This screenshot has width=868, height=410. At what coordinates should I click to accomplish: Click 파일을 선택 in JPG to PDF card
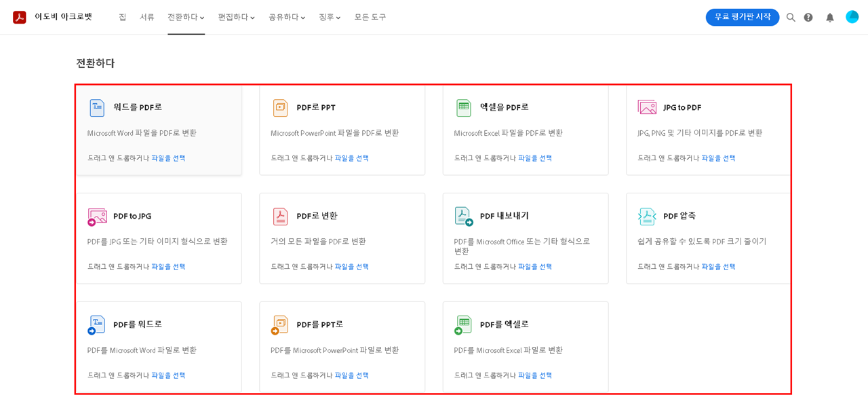pos(718,158)
